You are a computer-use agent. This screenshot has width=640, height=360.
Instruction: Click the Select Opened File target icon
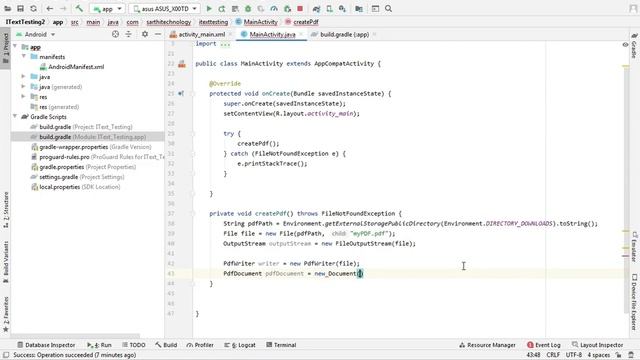point(116,35)
